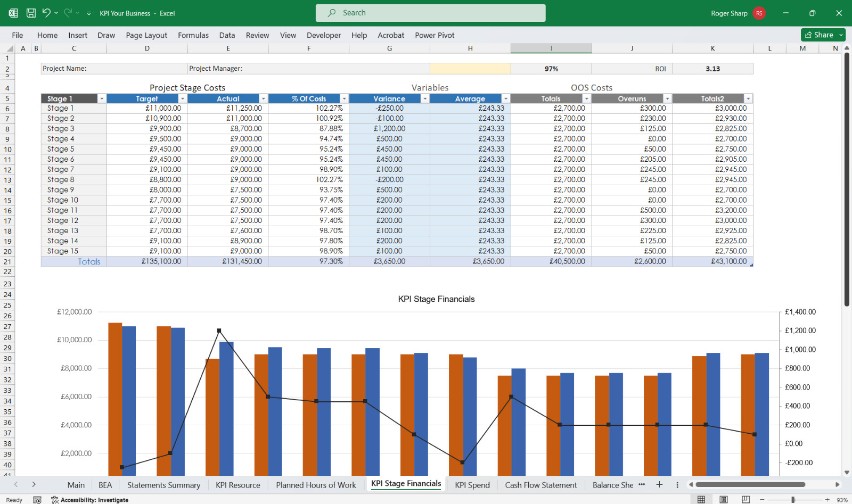
Task: Expand the Overruns filter dropdown
Action: [x=667, y=99]
